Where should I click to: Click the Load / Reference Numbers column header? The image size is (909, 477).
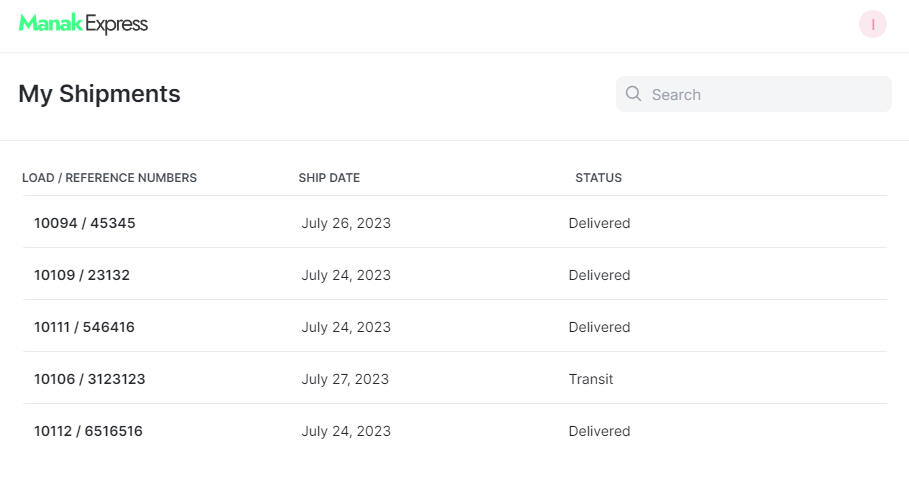coord(109,178)
